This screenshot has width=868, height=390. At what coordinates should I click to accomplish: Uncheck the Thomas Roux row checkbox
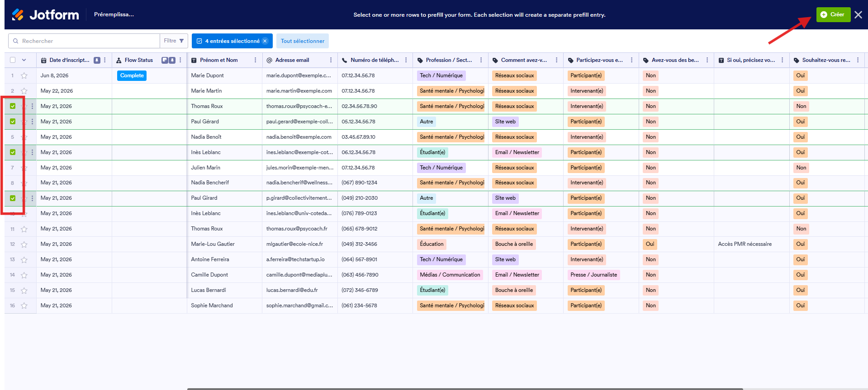click(x=13, y=106)
